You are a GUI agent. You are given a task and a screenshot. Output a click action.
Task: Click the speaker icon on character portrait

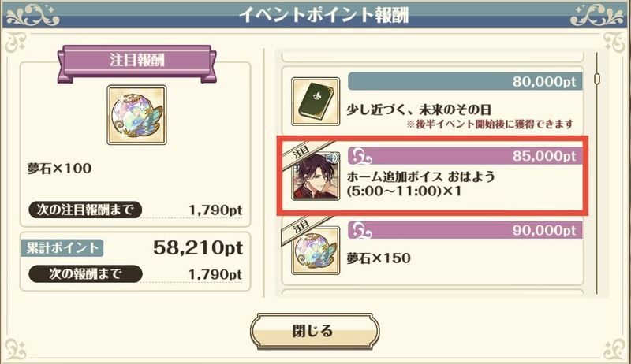[x=332, y=158]
